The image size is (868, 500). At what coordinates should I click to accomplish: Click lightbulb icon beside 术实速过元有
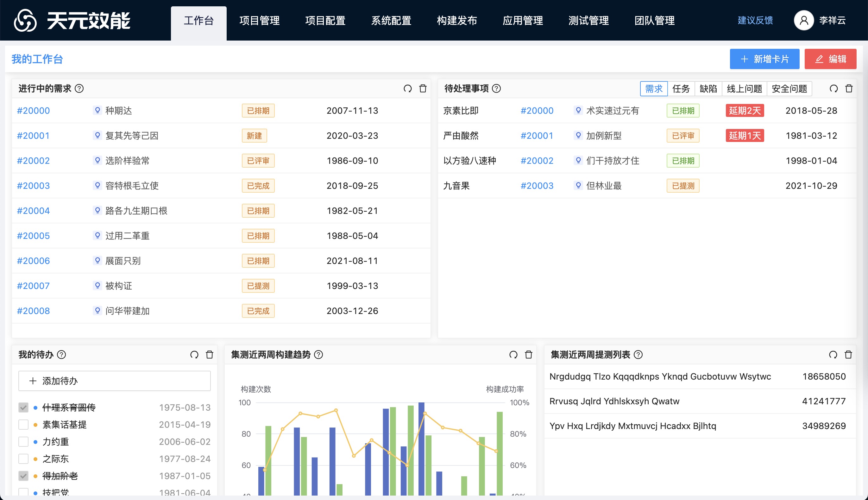pyautogui.click(x=578, y=110)
